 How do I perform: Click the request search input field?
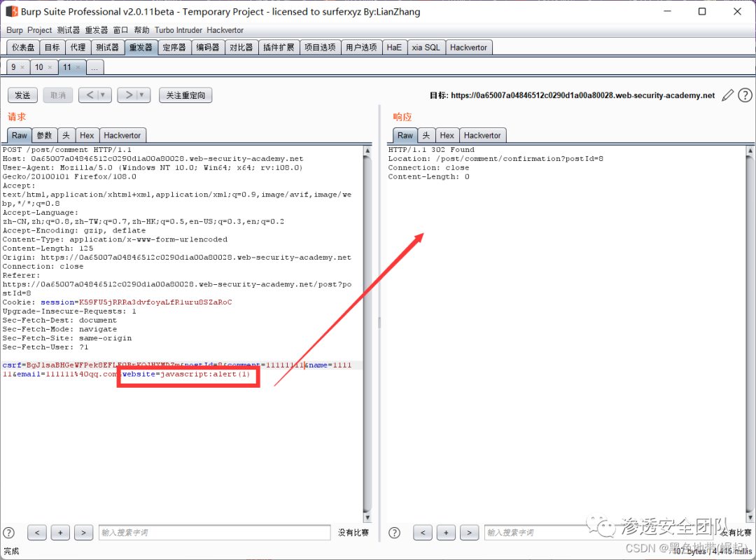pos(215,533)
